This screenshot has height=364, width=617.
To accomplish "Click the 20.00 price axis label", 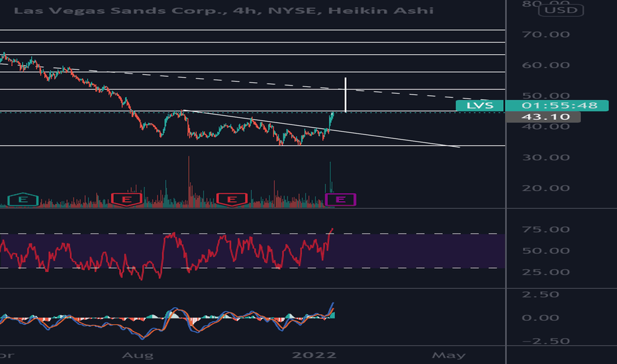I will tap(546, 188).
